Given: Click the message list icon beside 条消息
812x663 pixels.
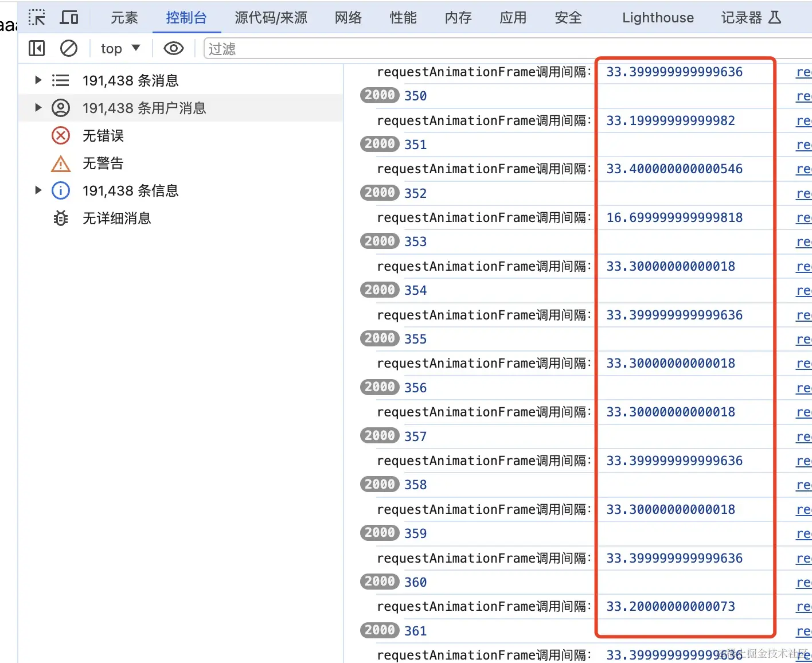Looking at the screenshot, I should (60, 80).
